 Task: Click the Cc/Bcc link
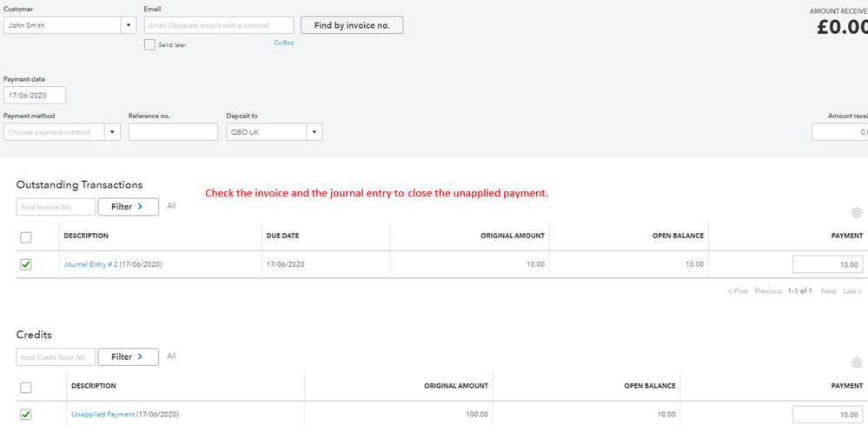click(x=283, y=43)
